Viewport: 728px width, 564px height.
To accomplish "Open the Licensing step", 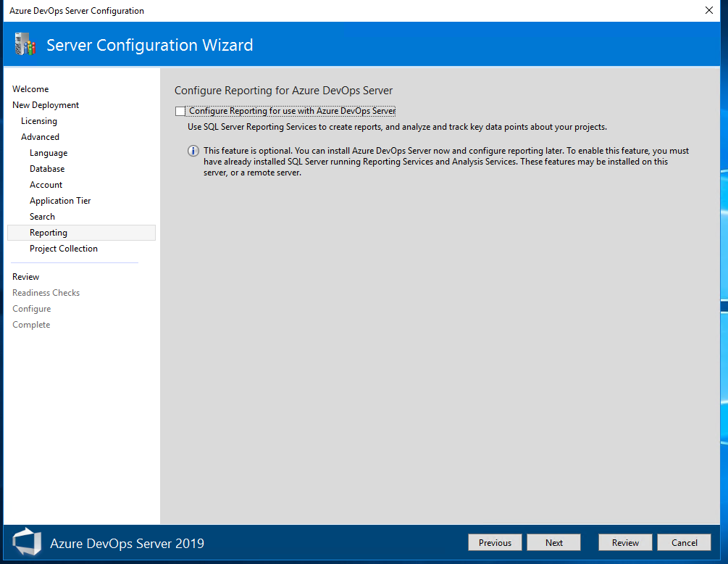I will 39,121.
